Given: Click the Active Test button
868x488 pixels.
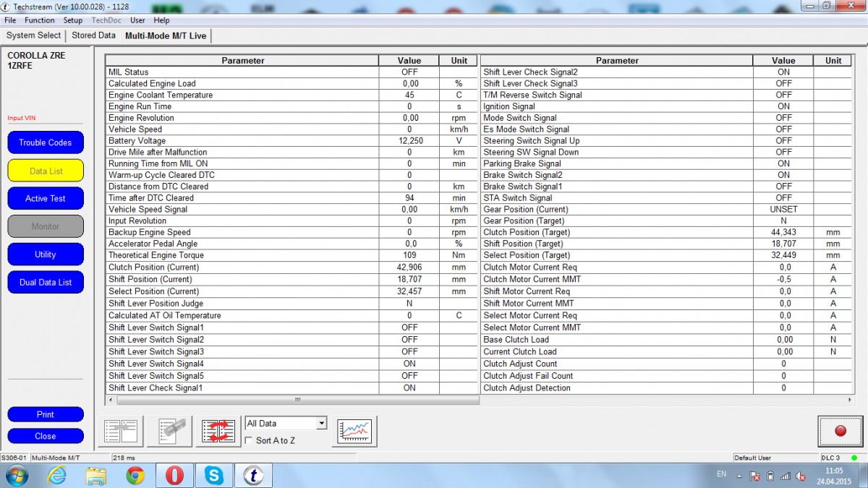Looking at the screenshot, I should tap(46, 198).
